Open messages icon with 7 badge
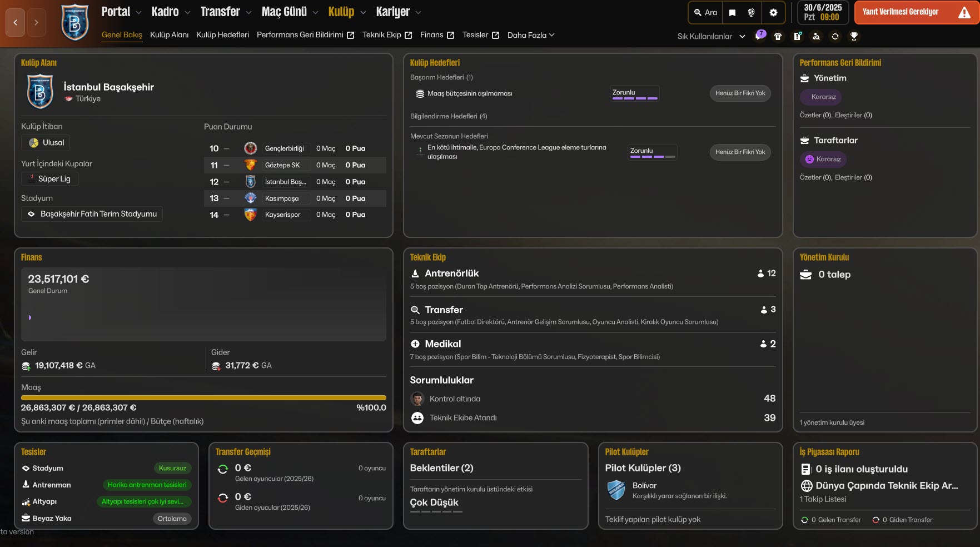 [x=759, y=36]
